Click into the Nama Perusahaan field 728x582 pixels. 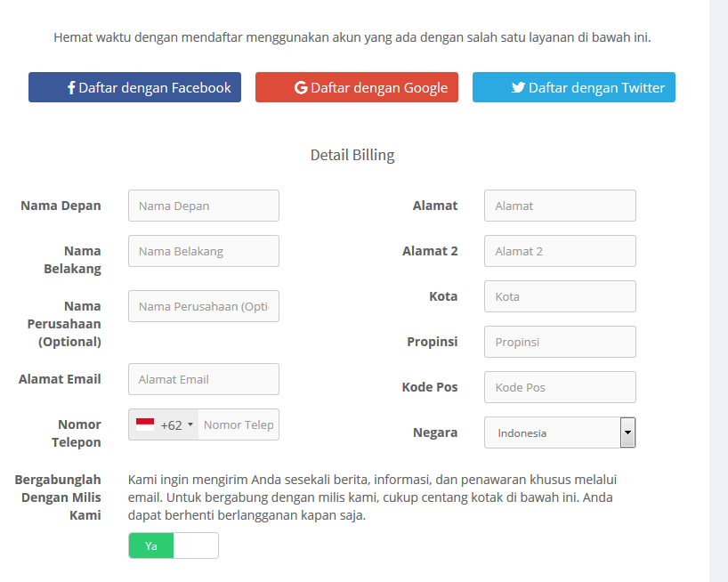pyautogui.click(x=204, y=306)
